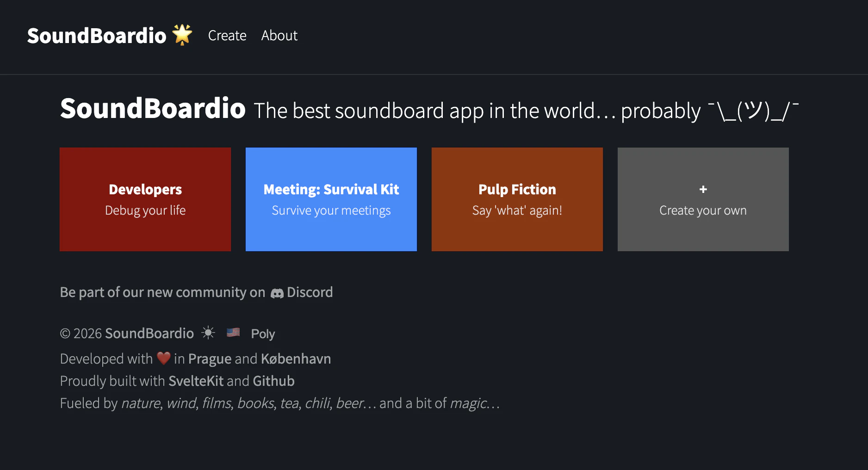Visit the SvelteKit link
Screen dimensions: 868x470
coord(196,381)
